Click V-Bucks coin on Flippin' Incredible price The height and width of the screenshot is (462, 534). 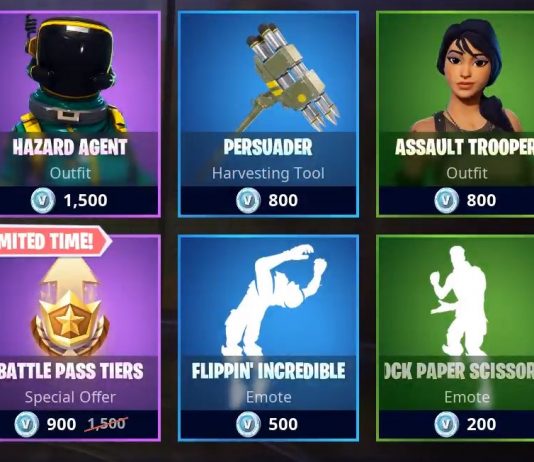248,424
